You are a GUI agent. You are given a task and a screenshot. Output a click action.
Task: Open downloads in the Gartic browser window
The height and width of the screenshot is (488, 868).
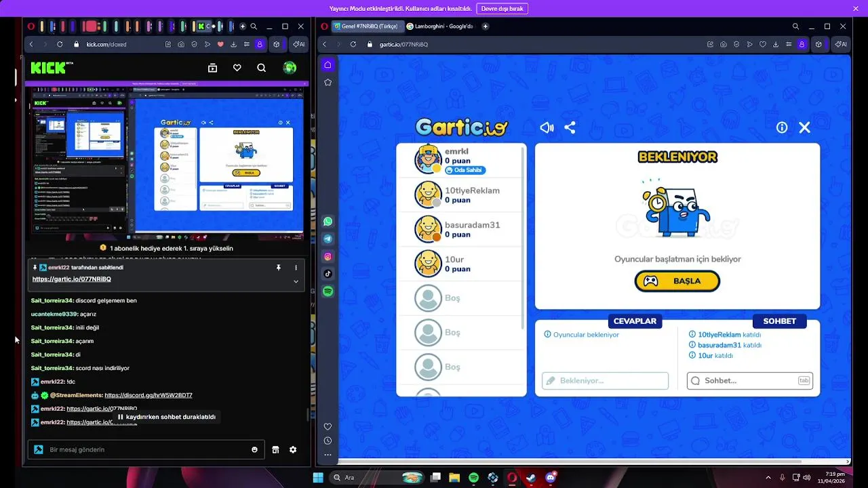pos(776,44)
